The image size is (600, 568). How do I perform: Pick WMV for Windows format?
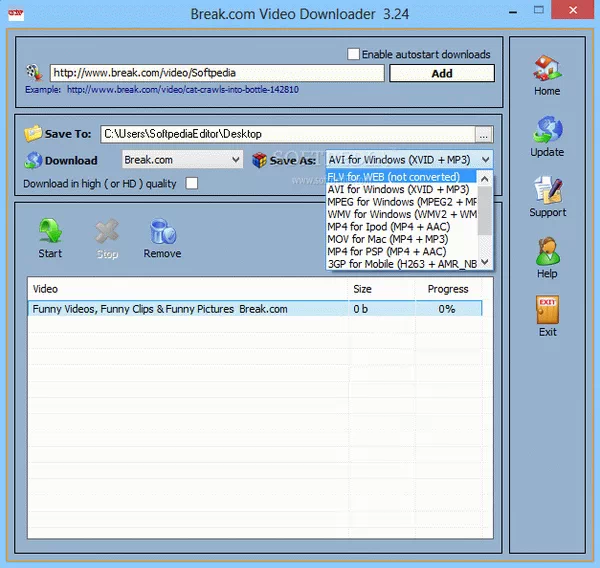point(401,214)
